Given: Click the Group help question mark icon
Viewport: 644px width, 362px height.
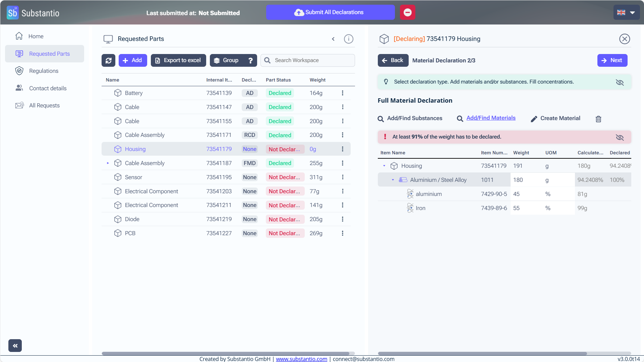Looking at the screenshot, I should (250, 60).
